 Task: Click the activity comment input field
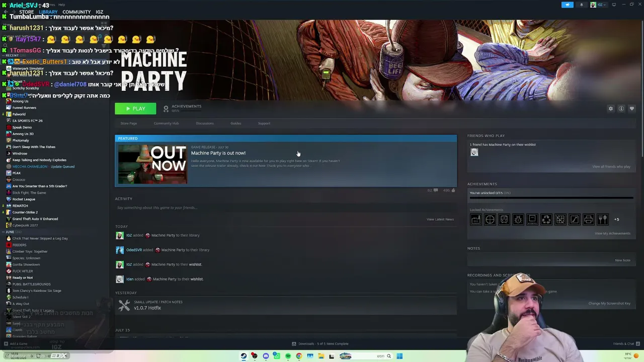click(286, 208)
